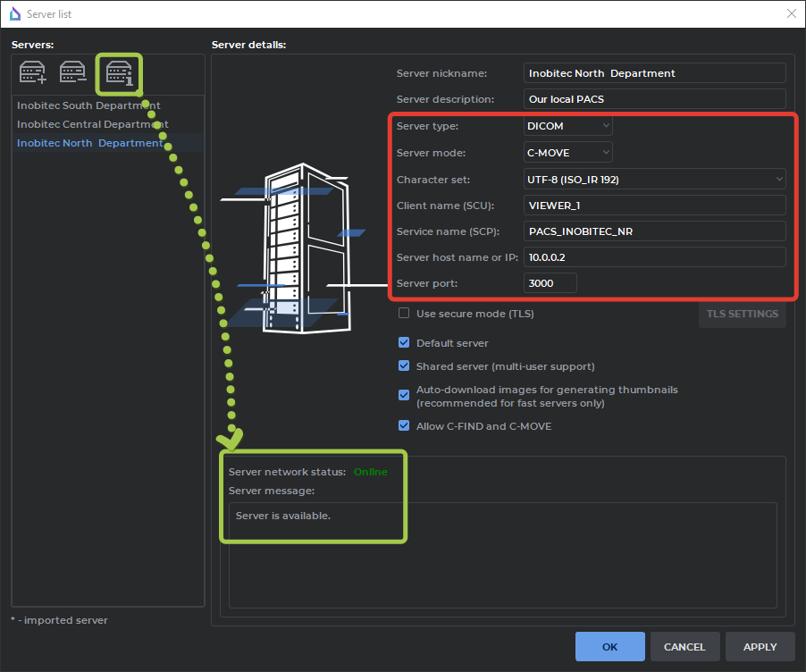Enable Use secure mode (TLS) checkbox

(404, 314)
